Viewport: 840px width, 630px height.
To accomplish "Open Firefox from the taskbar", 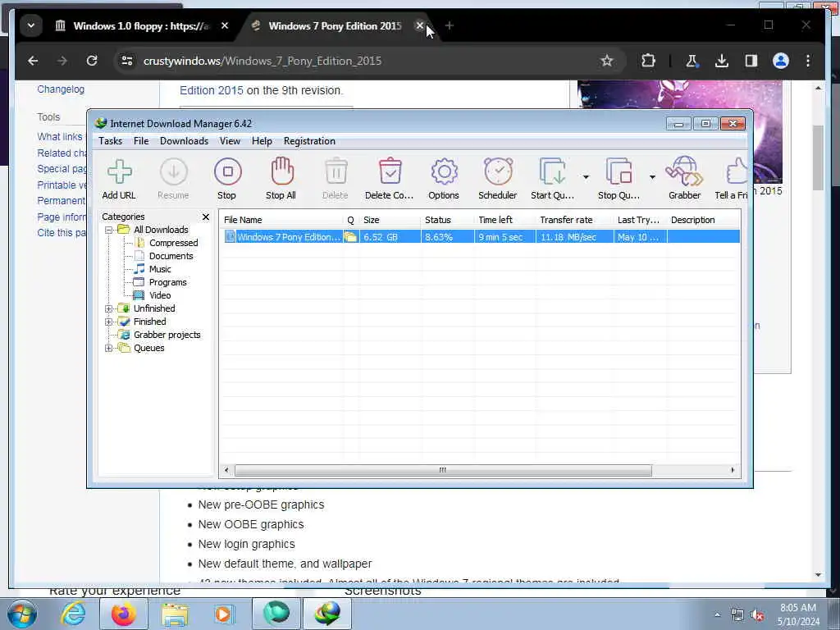I will coord(123,614).
